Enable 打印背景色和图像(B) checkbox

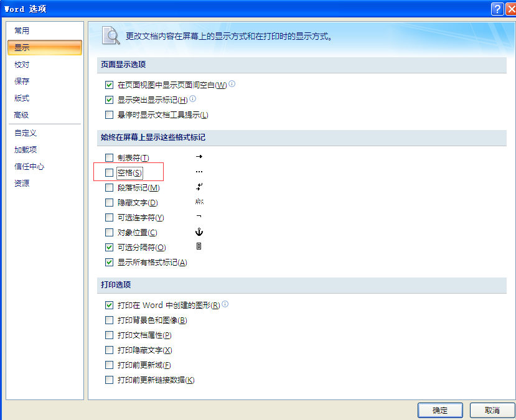coord(110,320)
